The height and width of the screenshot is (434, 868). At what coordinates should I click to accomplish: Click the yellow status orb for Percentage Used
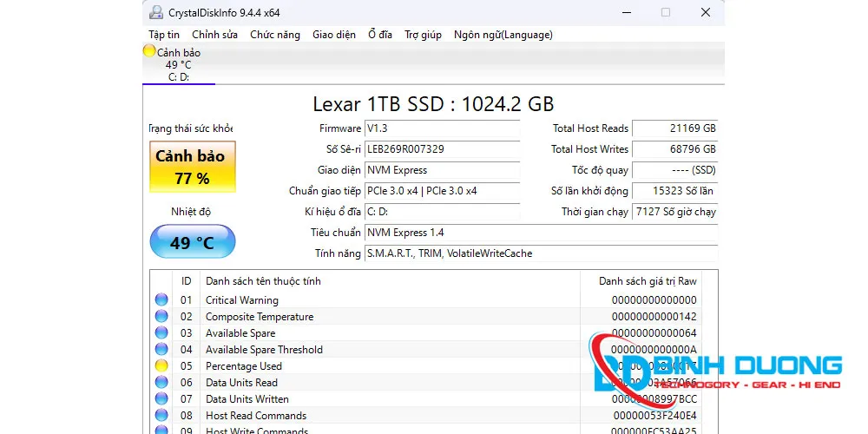(161, 365)
